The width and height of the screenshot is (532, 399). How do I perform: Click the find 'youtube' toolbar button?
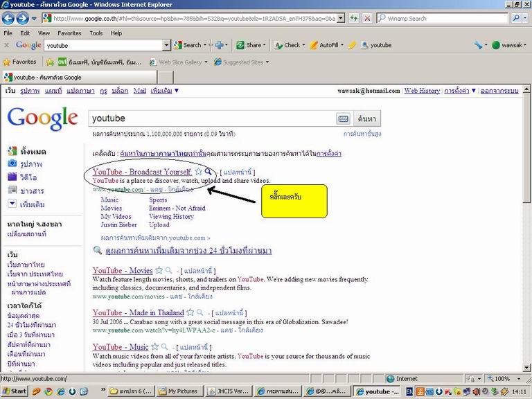coord(376,45)
